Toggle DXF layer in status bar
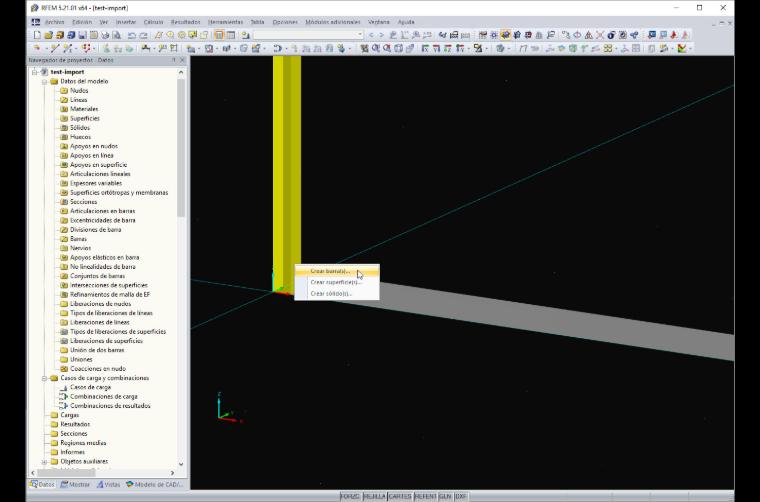Viewport: 760px width, 502px height. 461,497
